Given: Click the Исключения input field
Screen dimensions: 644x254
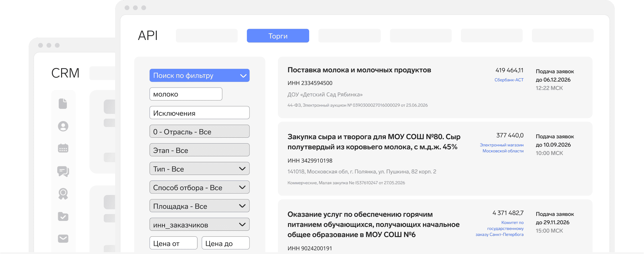Looking at the screenshot, I should pyautogui.click(x=199, y=113).
